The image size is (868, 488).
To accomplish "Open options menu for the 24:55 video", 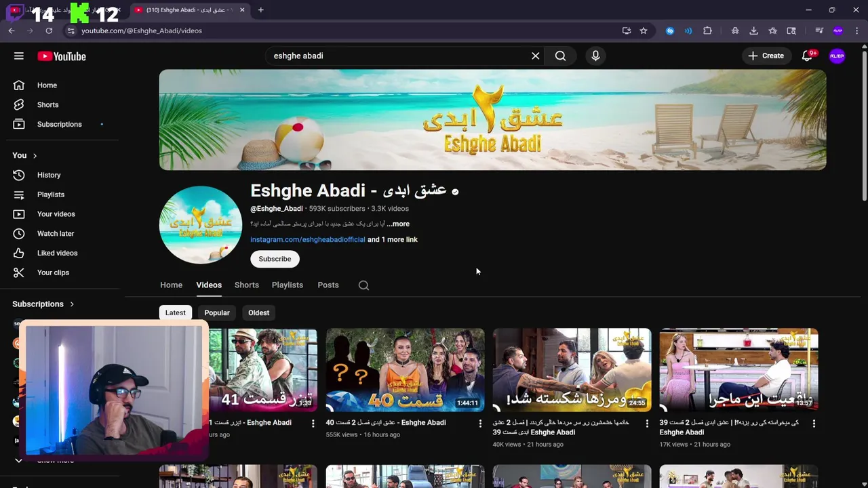I will click(647, 424).
